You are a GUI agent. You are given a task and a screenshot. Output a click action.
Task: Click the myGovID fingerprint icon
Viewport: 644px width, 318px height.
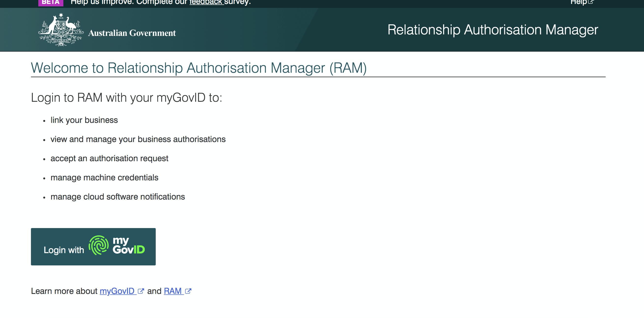pos(99,245)
